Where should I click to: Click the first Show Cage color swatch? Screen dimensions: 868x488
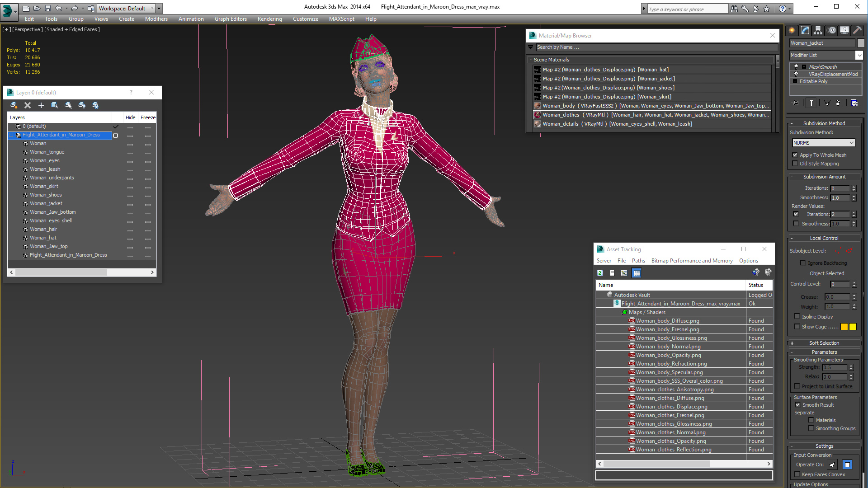pos(844,327)
